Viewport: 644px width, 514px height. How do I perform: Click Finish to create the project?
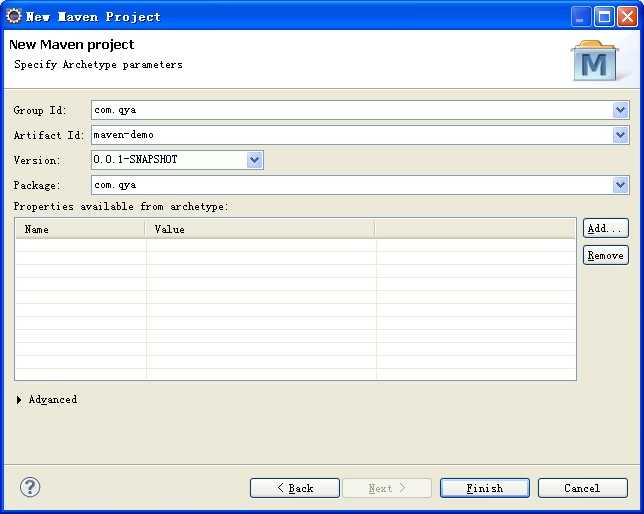(x=485, y=488)
